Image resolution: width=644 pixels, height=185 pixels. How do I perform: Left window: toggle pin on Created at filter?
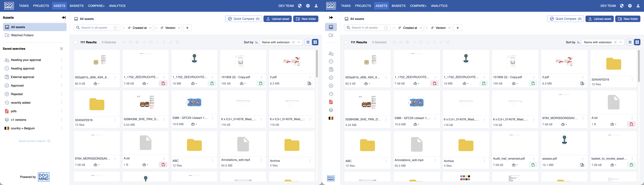129,28
